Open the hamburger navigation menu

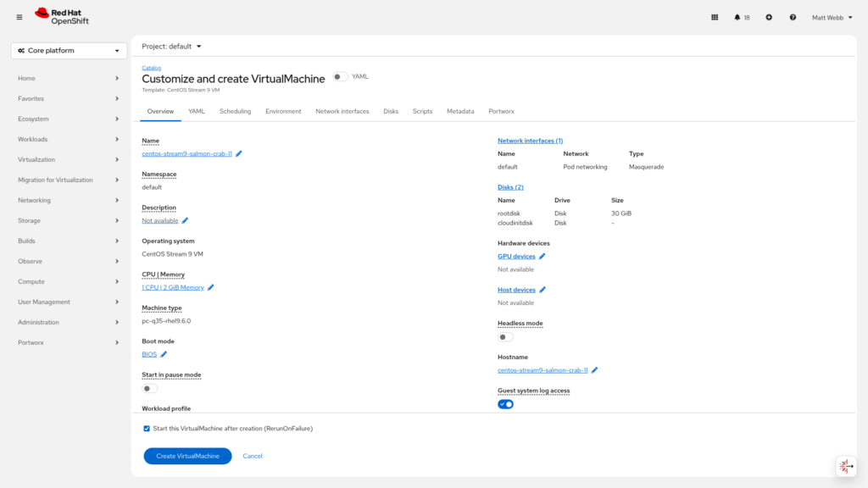19,17
